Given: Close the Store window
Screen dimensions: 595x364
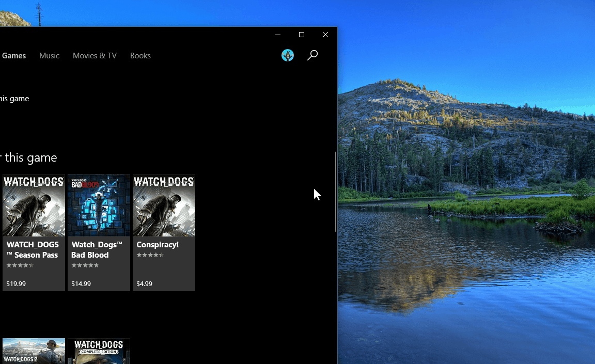Looking at the screenshot, I should click(325, 35).
